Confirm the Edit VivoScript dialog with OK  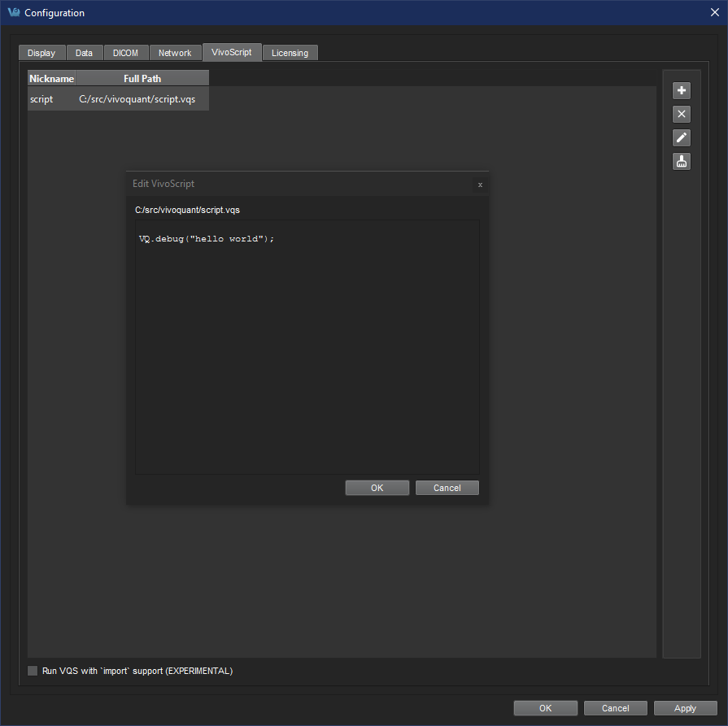pos(377,487)
